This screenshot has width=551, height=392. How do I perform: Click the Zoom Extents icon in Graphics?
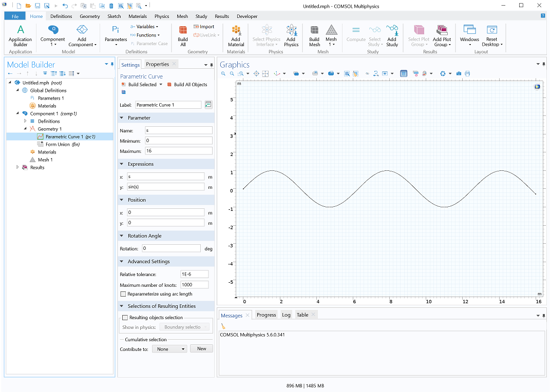tap(257, 73)
